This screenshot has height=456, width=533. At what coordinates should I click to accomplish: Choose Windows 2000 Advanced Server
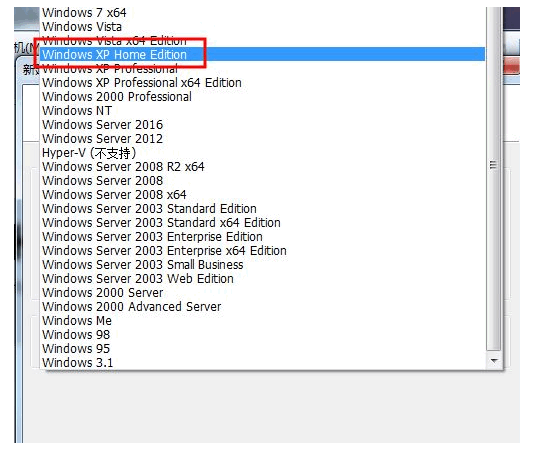pyautogui.click(x=263, y=306)
